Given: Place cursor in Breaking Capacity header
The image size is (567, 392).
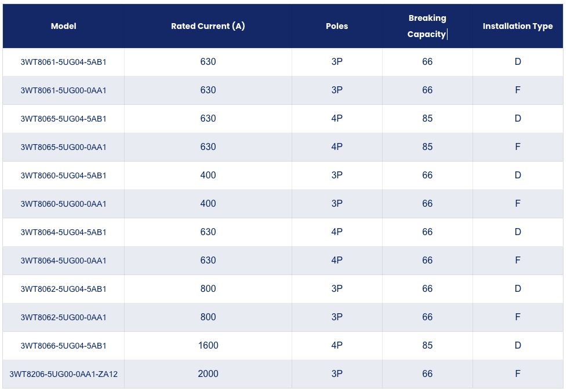Looking at the screenshot, I should (x=427, y=26).
